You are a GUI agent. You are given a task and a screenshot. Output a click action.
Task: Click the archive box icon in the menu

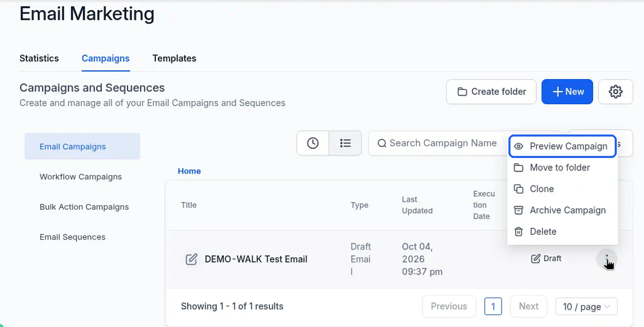[x=518, y=210]
